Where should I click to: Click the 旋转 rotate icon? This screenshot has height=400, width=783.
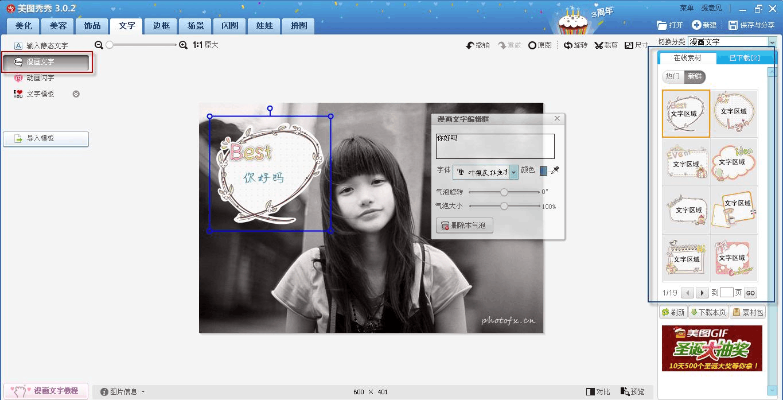click(568, 45)
